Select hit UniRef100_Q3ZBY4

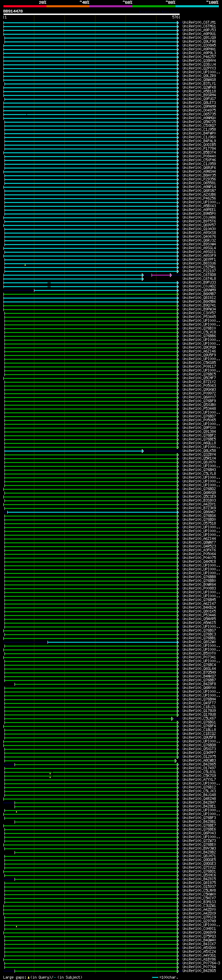point(199,455)
